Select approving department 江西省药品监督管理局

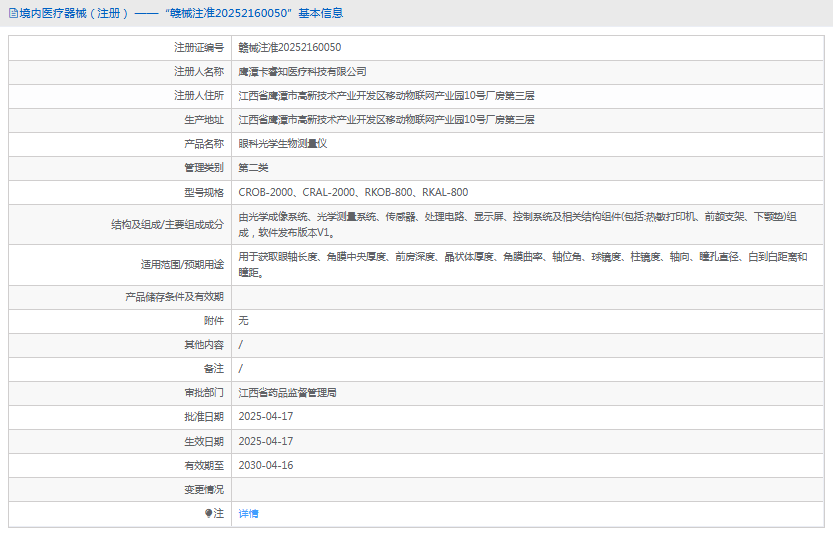(287, 393)
